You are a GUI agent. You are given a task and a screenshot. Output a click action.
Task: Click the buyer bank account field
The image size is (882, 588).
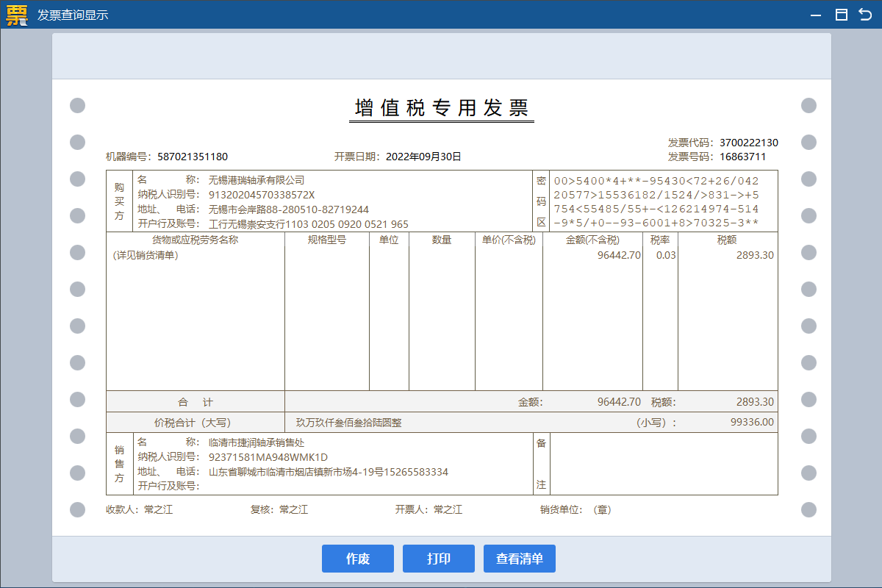pyautogui.click(x=309, y=224)
